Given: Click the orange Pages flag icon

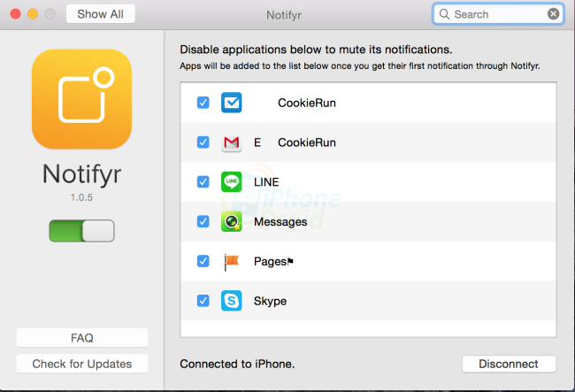Looking at the screenshot, I should [232, 261].
